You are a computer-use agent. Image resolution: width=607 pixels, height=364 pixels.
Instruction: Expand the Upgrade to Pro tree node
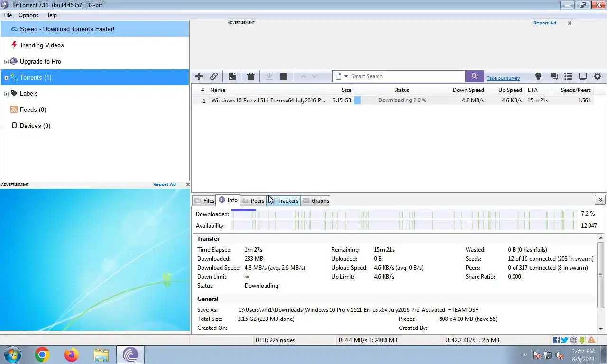6,62
